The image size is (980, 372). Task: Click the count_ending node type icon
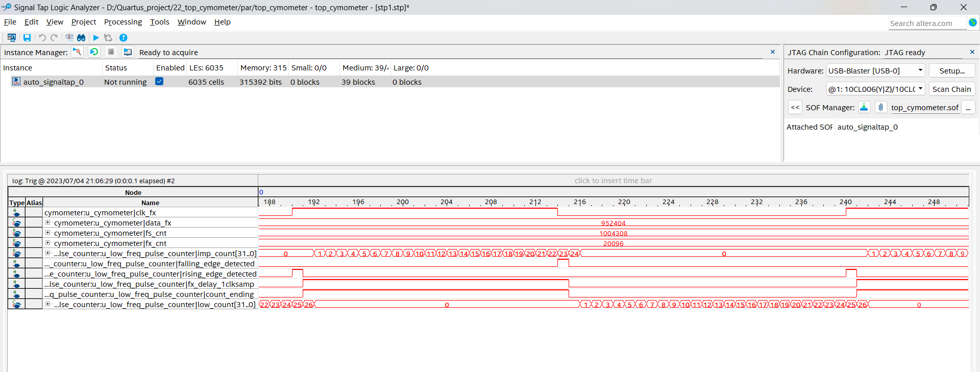(16, 294)
